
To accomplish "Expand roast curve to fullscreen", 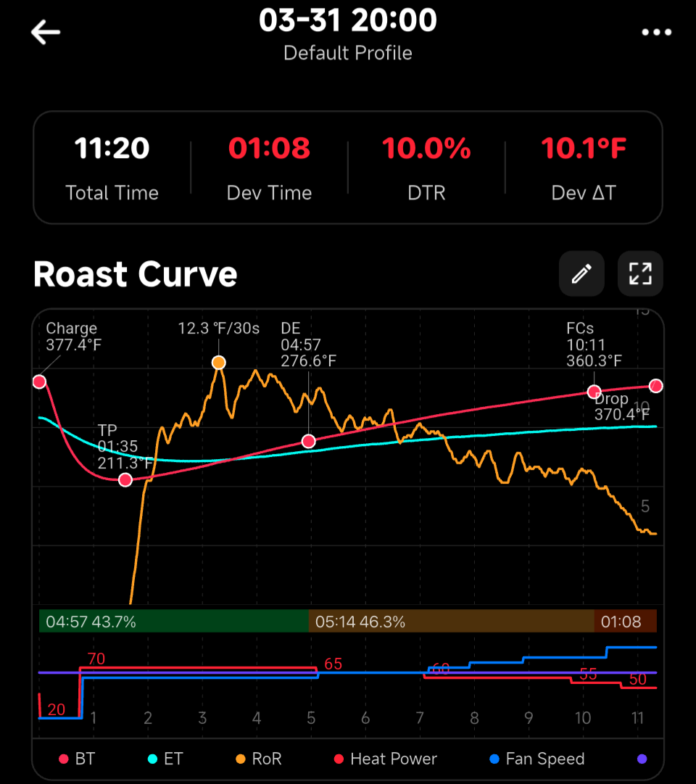I will [640, 273].
